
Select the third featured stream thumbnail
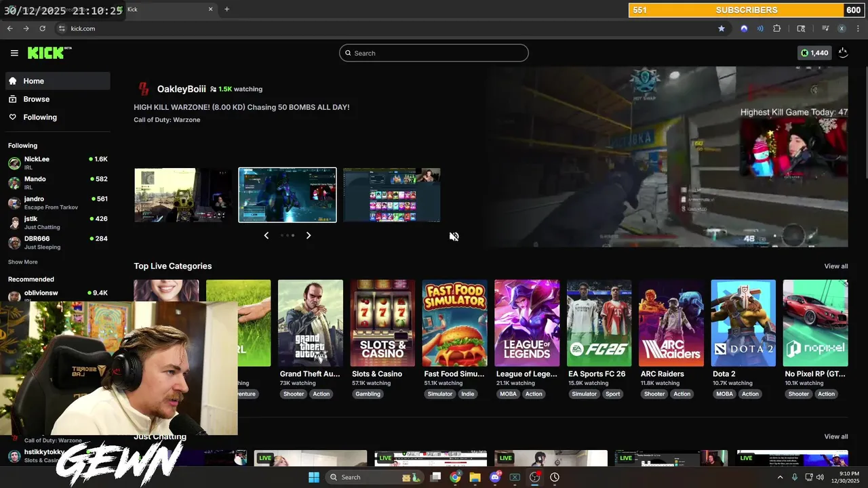(x=391, y=195)
